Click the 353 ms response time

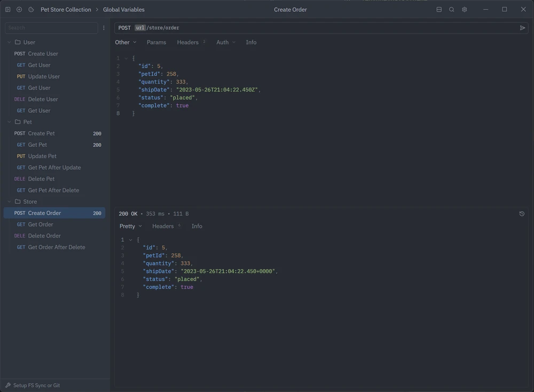pos(155,214)
